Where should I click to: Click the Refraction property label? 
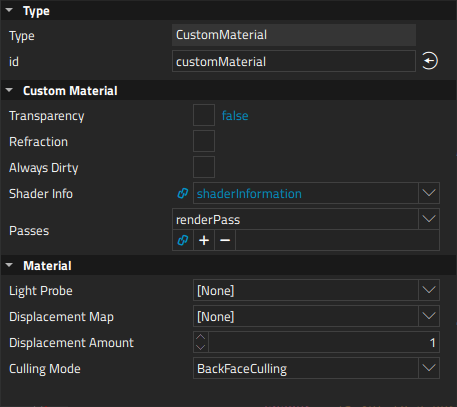pos(38,142)
